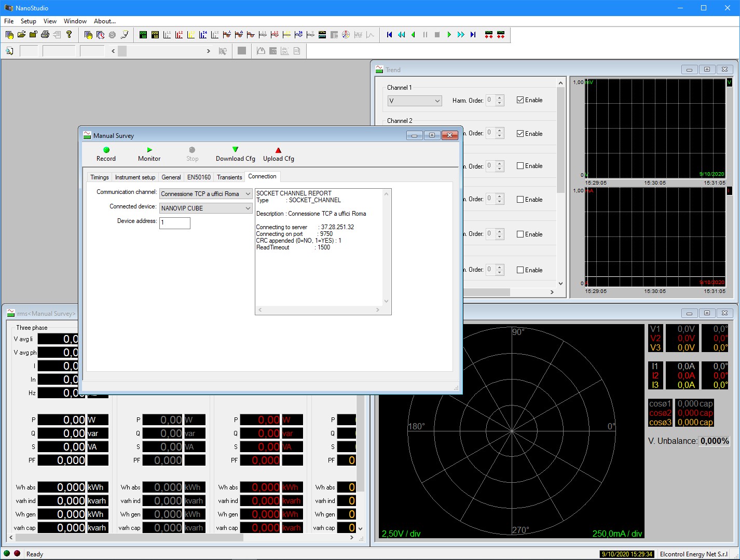
Task: Start Monitor in Manual Survey
Action: tap(149, 153)
